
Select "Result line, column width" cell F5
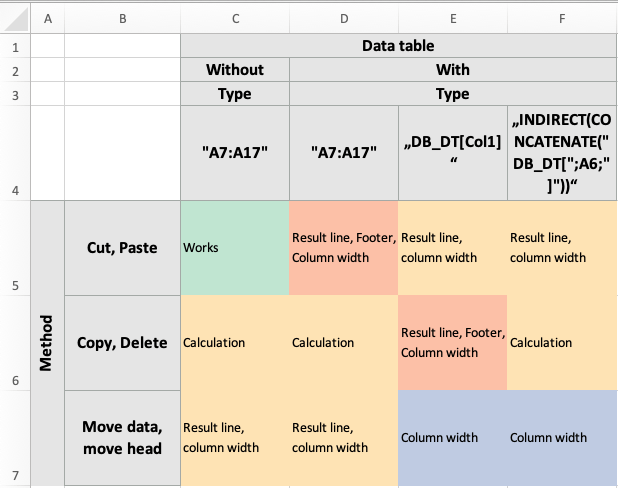pyautogui.click(x=562, y=248)
